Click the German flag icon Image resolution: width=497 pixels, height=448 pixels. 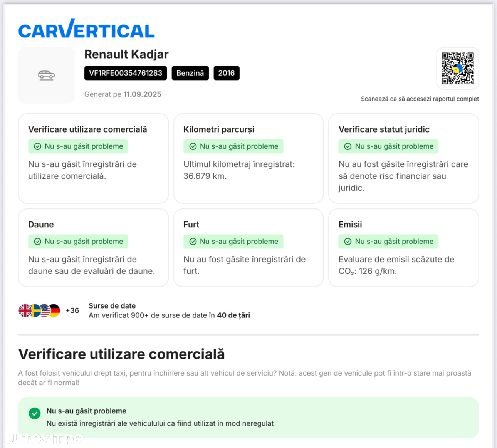(55, 310)
